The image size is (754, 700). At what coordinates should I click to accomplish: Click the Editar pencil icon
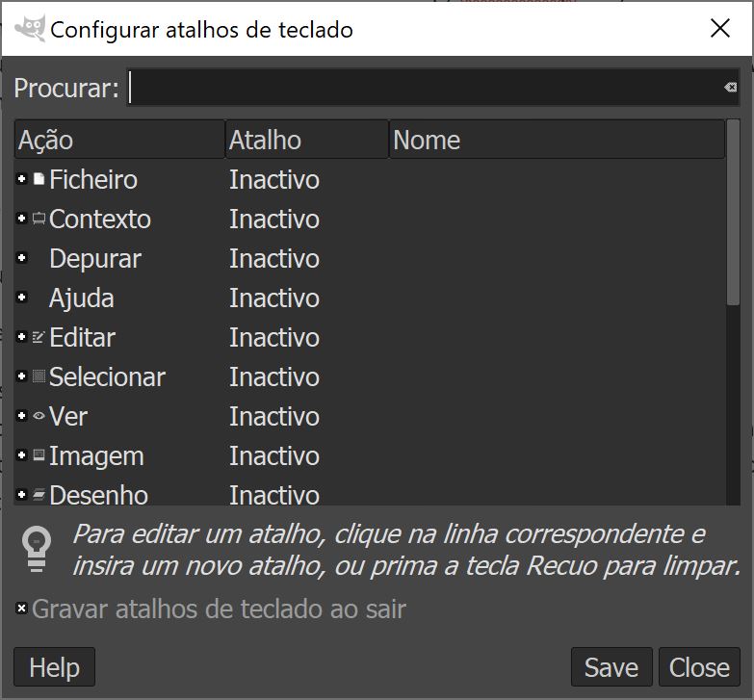[x=39, y=337]
